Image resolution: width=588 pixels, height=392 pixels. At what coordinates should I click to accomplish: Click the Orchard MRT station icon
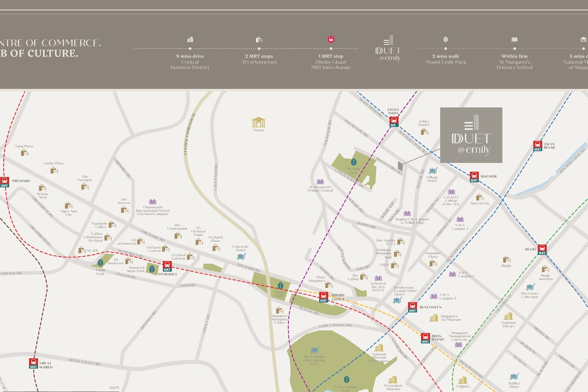coord(4,182)
